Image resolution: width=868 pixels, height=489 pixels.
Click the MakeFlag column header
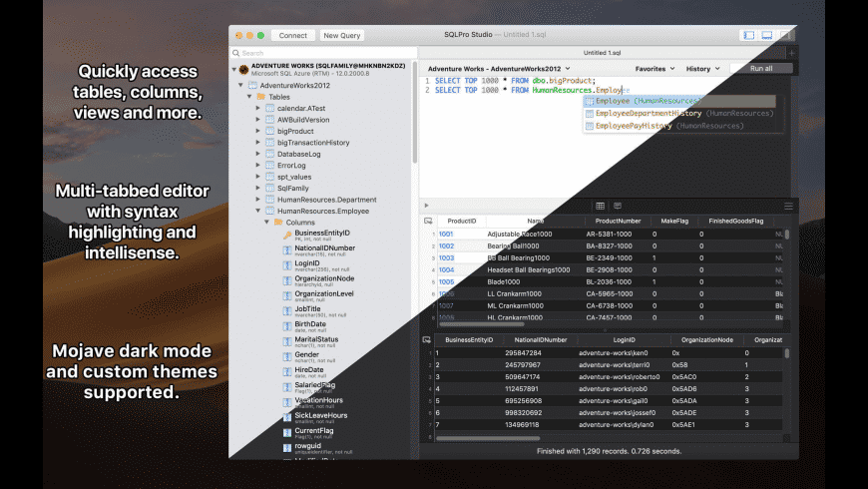[x=674, y=221]
